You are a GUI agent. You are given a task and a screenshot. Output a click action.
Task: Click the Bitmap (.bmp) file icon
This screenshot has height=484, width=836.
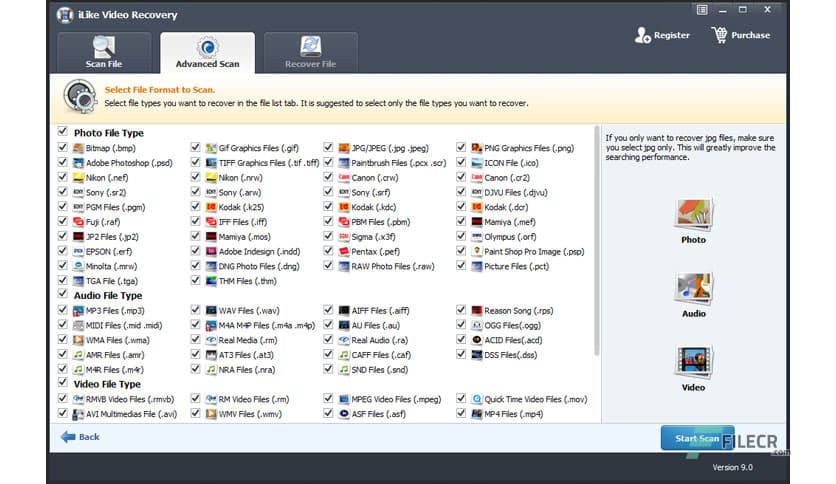point(78,148)
